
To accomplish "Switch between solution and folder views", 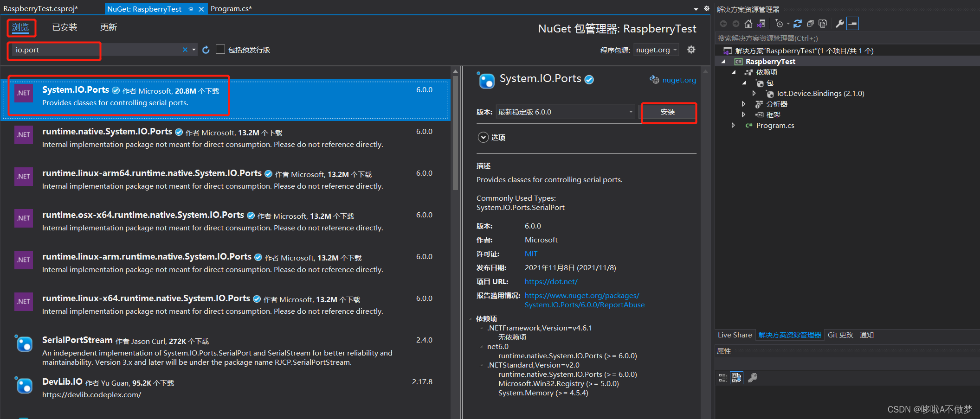I will (761, 24).
